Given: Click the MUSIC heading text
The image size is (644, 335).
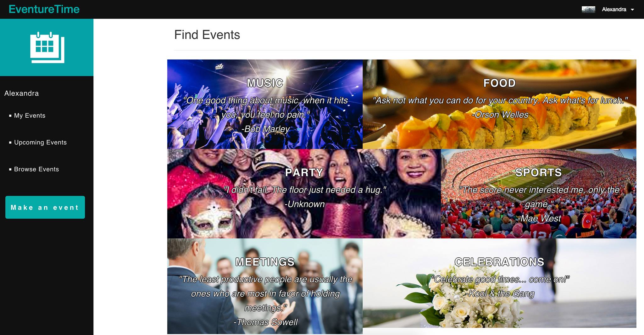Looking at the screenshot, I should [265, 83].
